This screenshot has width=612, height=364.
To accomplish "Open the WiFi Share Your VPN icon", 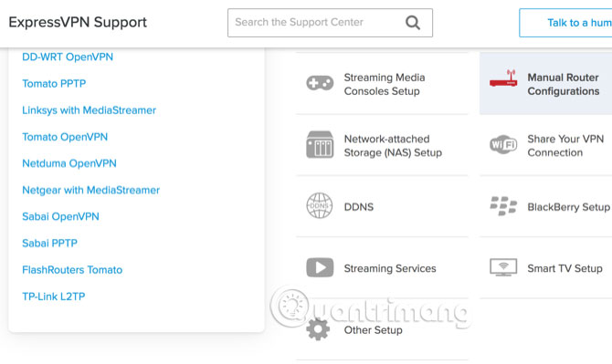I will click(x=503, y=144).
